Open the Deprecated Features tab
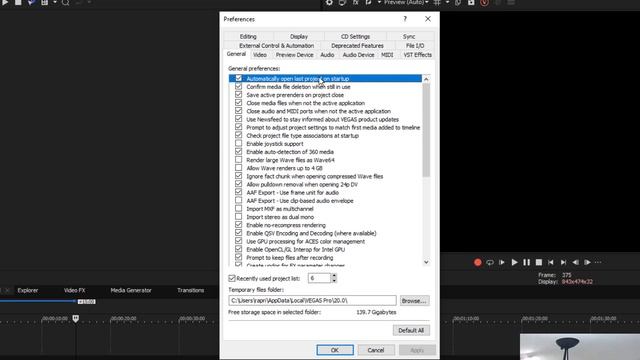This screenshot has width=640, height=360. 357,46
